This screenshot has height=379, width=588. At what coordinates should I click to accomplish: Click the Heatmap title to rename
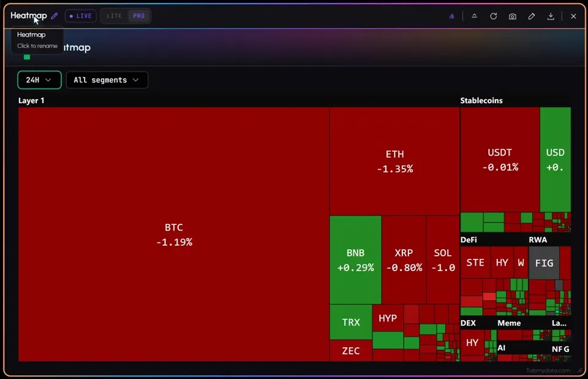[29, 15]
